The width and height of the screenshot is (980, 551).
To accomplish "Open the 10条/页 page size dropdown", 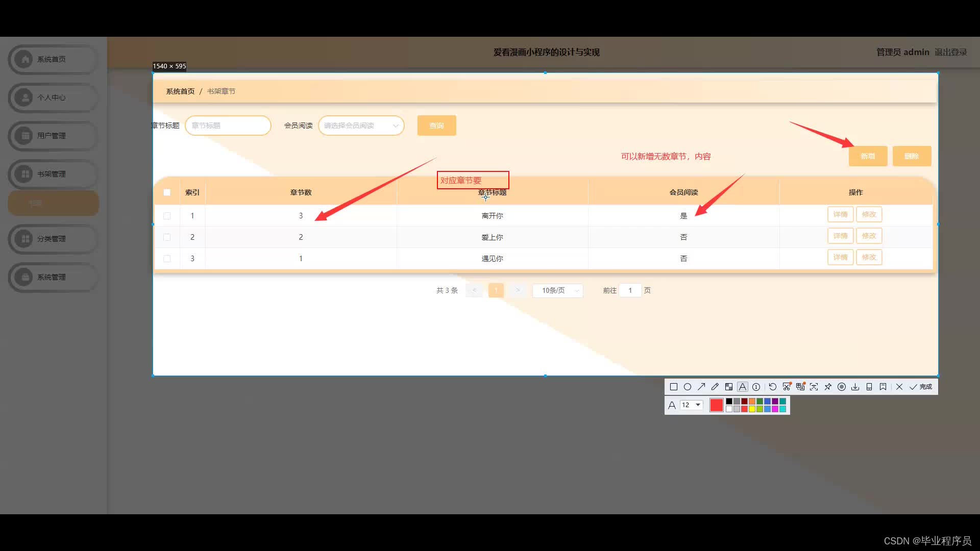I will tap(557, 290).
